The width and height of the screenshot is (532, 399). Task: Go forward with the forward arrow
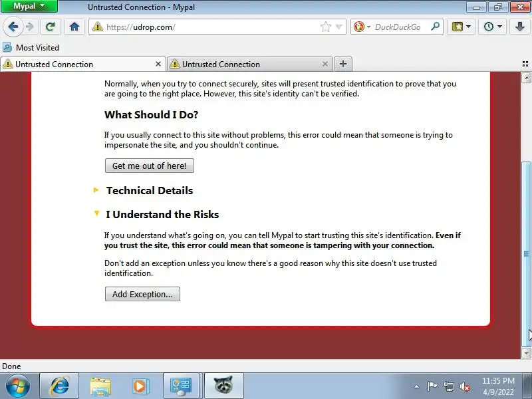[30, 27]
